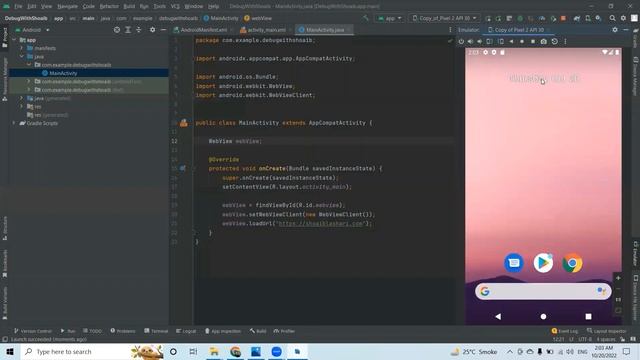Hide the Project panel with minus icon
The height and width of the screenshot is (360, 640).
click(163, 30)
